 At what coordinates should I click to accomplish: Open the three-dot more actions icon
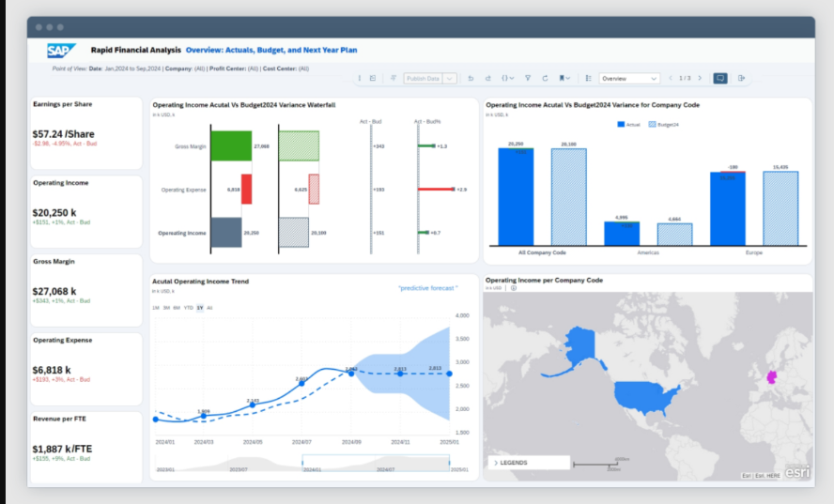click(x=360, y=78)
